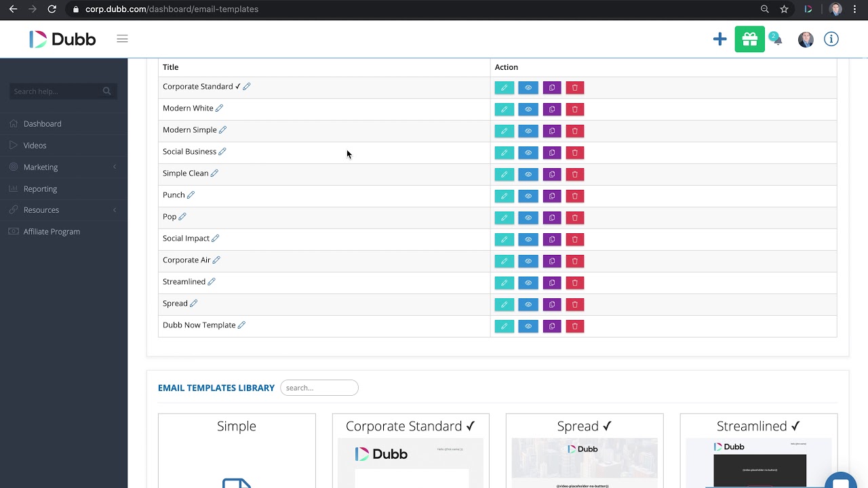Delete the Modern White template
The image size is (868, 488).
coord(575,109)
